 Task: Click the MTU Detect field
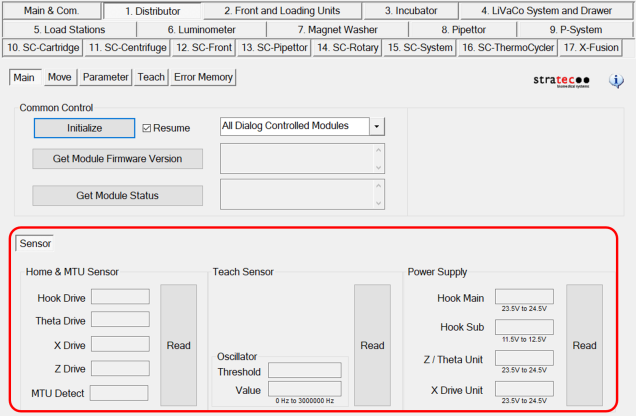coord(119,393)
